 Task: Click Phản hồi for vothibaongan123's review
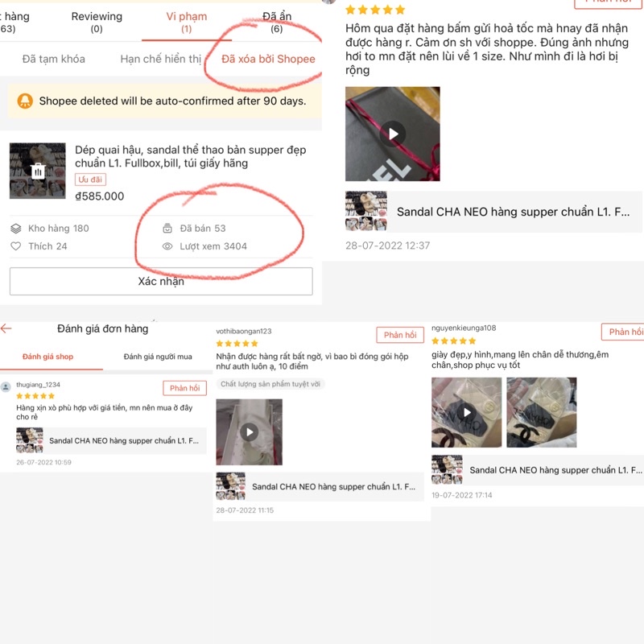pyautogui.click(x=400, y=335)
